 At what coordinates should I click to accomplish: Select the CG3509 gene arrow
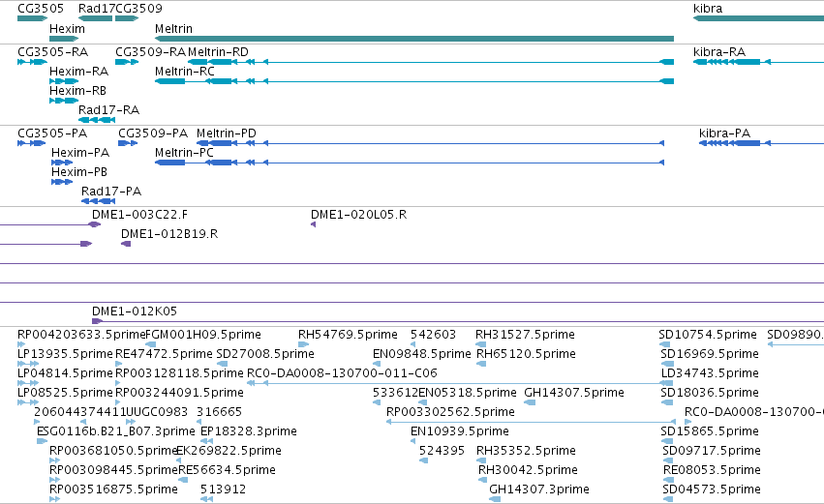[x=127, y=18]
